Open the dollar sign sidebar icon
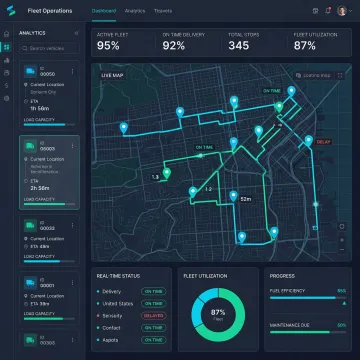The width and height of the screenshot is (360, 360). (6, 86)
